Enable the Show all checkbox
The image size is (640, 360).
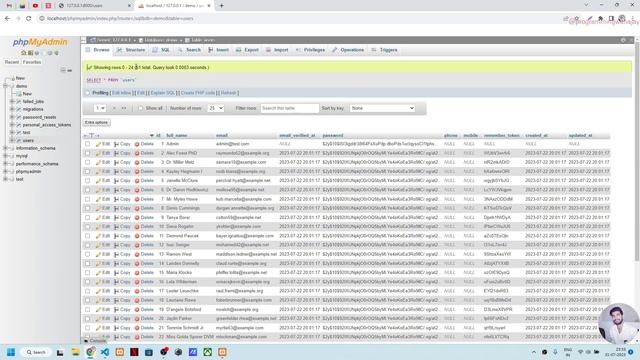[140, 108]
